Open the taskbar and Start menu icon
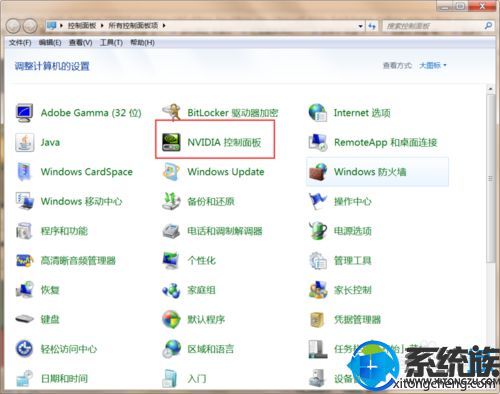500x394 pixels. [x=317, y=349]
